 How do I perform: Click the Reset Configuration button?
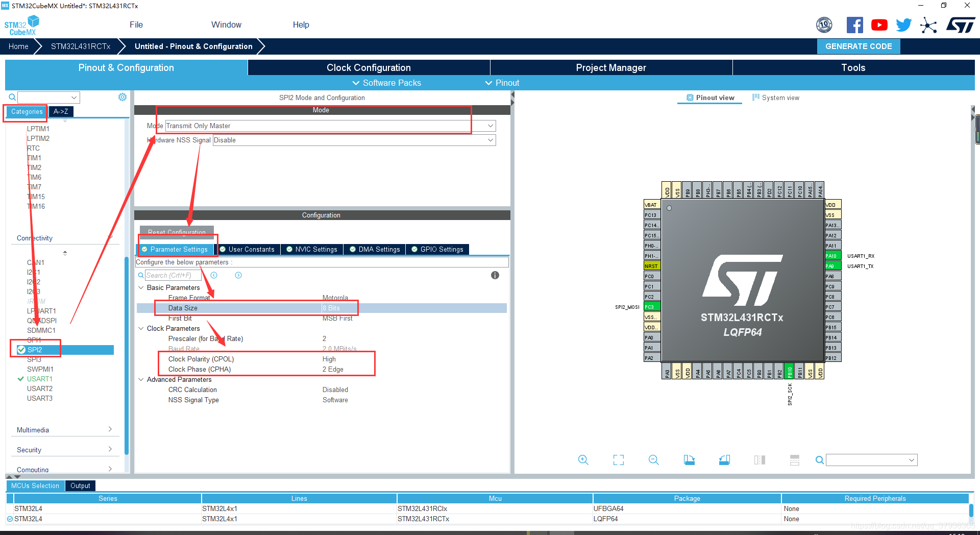pos(177,232)
